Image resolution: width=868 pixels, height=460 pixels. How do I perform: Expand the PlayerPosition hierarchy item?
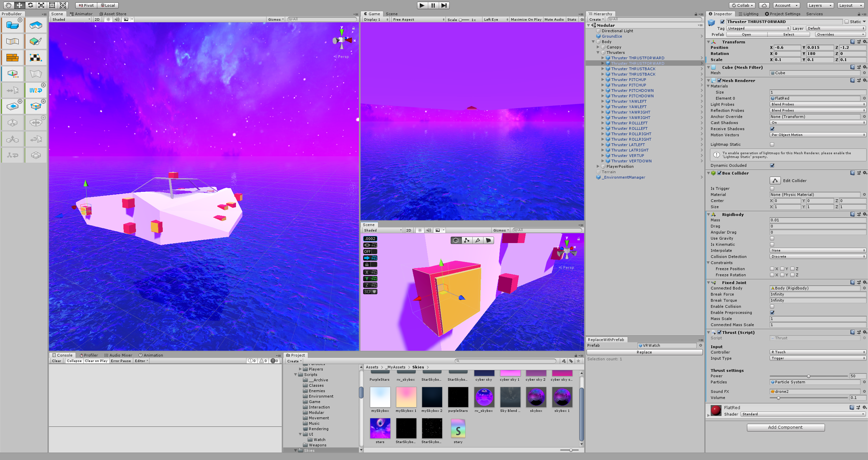tap(598, 166)
